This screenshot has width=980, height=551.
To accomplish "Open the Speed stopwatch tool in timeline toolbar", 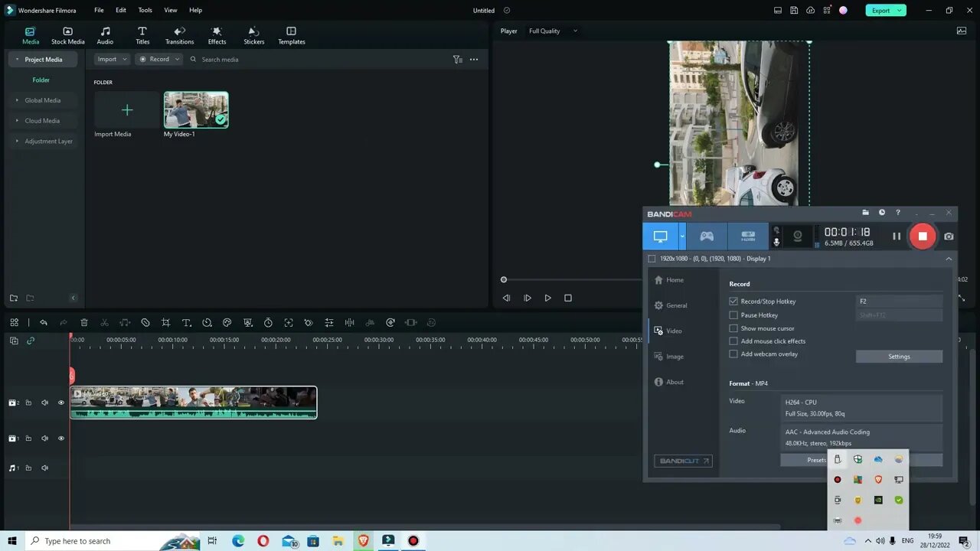I will point(268,323).
